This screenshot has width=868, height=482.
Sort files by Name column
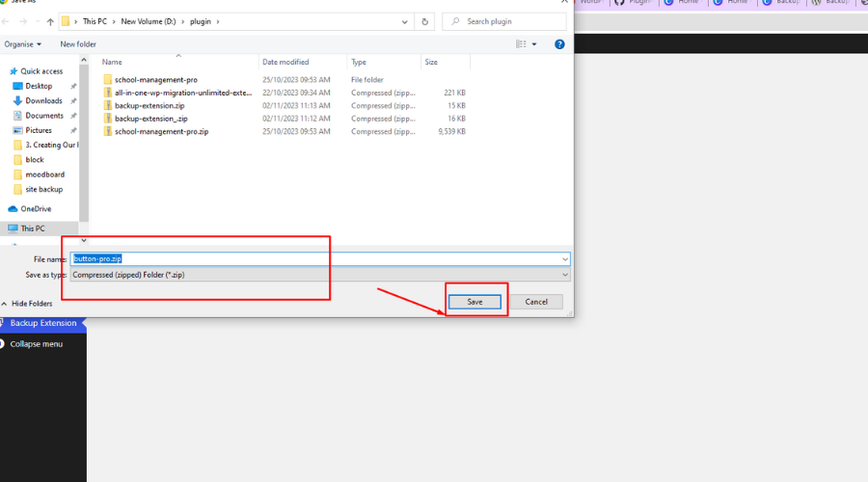(x=112, y=62)
